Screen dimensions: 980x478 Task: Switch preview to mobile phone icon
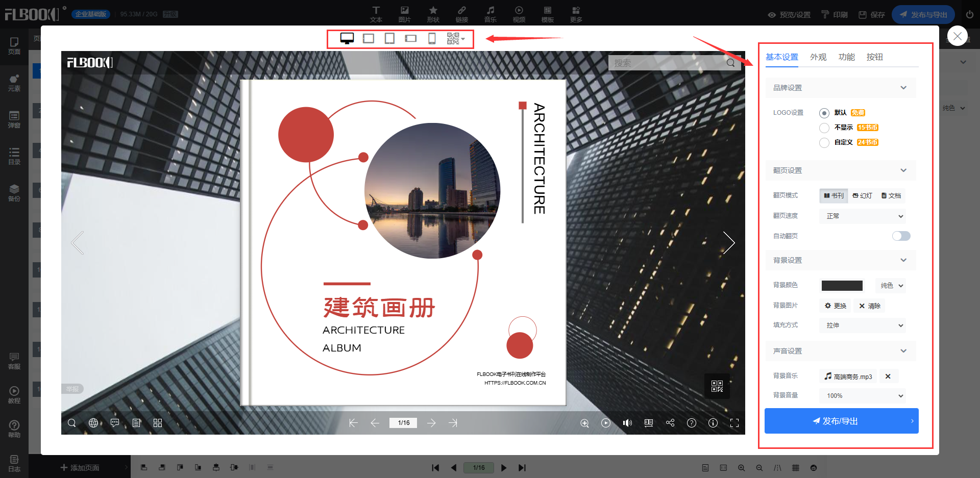(432, 39)
